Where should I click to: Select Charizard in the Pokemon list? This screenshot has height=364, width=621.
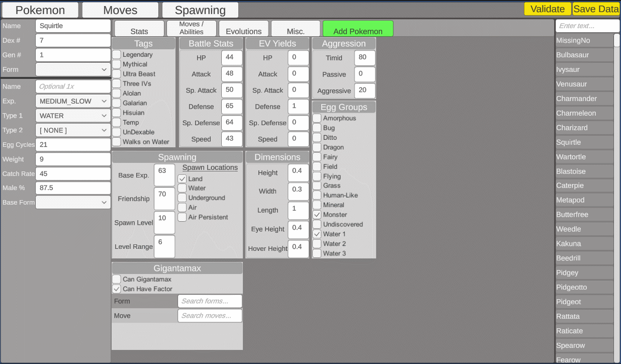coord(584,128)
